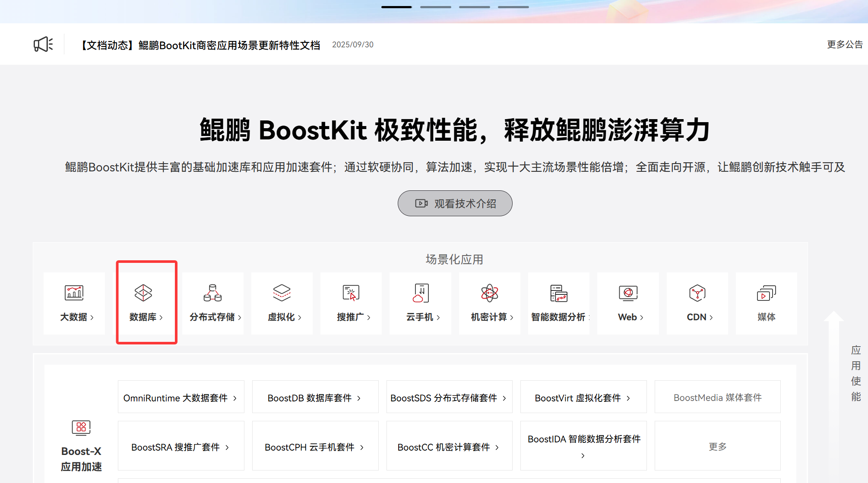Click the 机密计算 atom icon

(489, 293)
